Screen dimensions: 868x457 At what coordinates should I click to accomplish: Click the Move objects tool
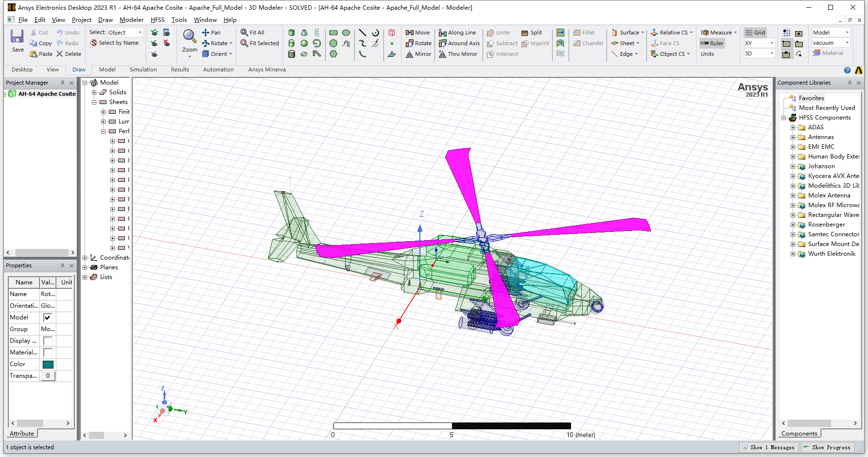(417, 33)
